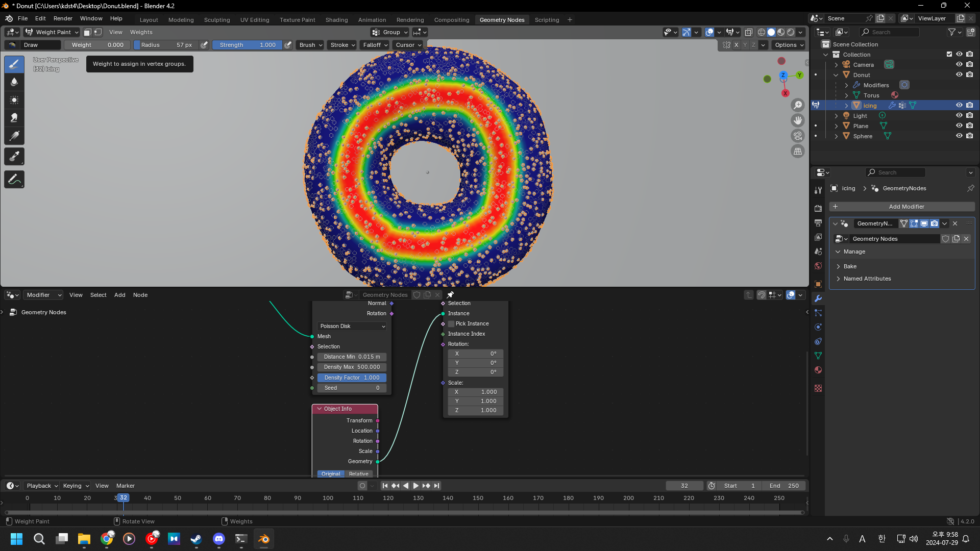Toggle Radius pressure sensitivity pen icon
This screenshot has height=551, width=980.
(x=204, y=45)
